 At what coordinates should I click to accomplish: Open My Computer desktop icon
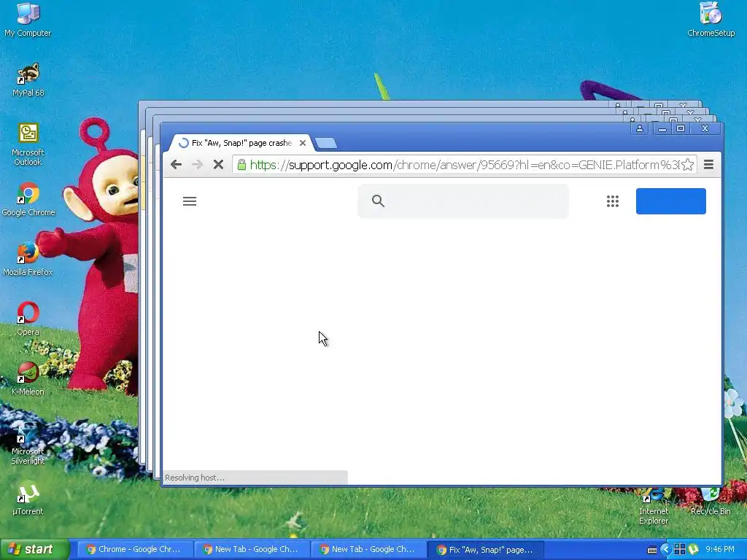point(28,19)
